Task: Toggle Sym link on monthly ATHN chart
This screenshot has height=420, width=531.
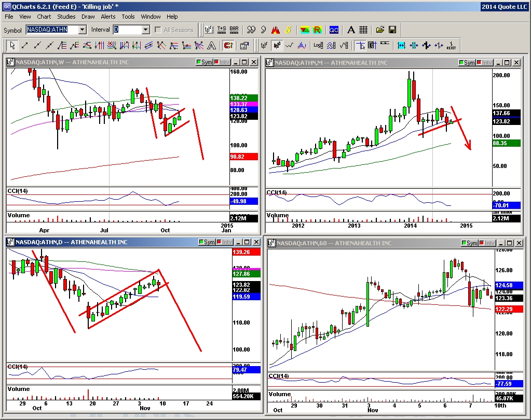Action: point(467,63)
